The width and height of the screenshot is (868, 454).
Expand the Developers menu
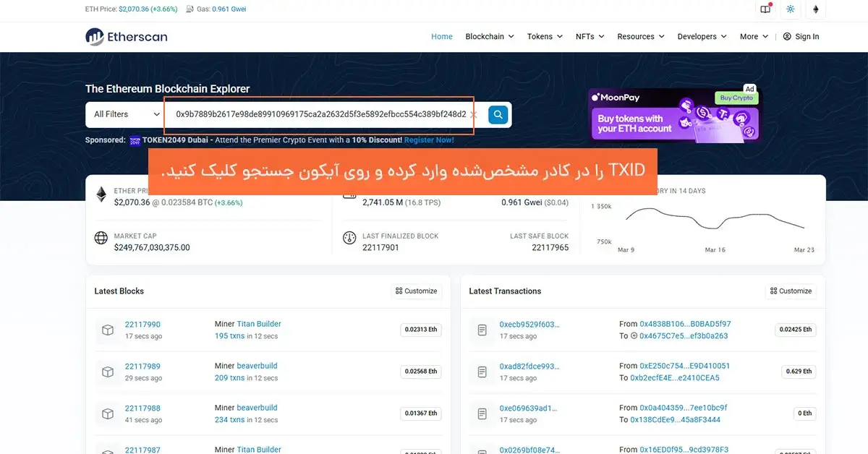(702, 36)
